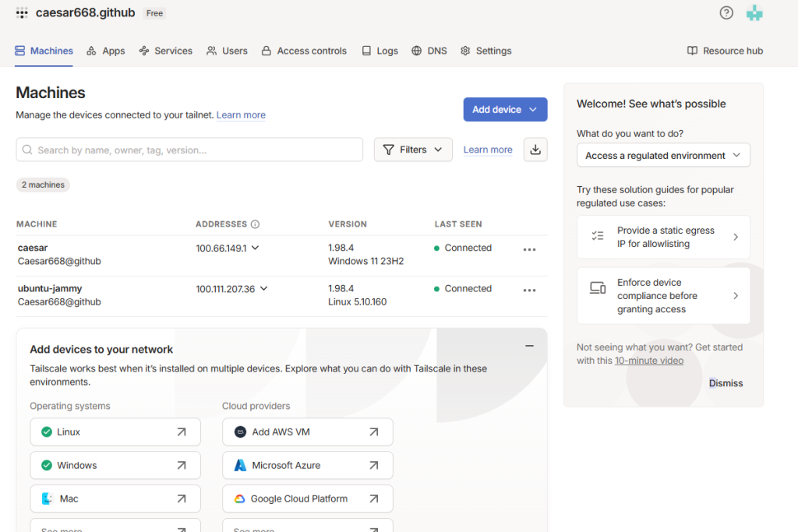Image resolution: width=798 pixels, height=532 pixels.
Task: Open the device compliance guide chevron
Action: click(x=736, y=295)
